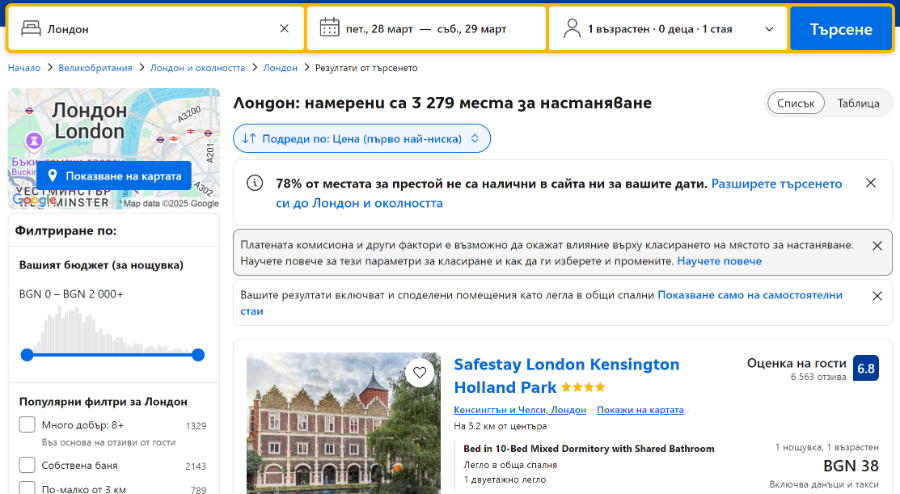The width and height of the screenshot is (900, 494).
Task: Click Показване на картата map button
Action: coord(114,176)
